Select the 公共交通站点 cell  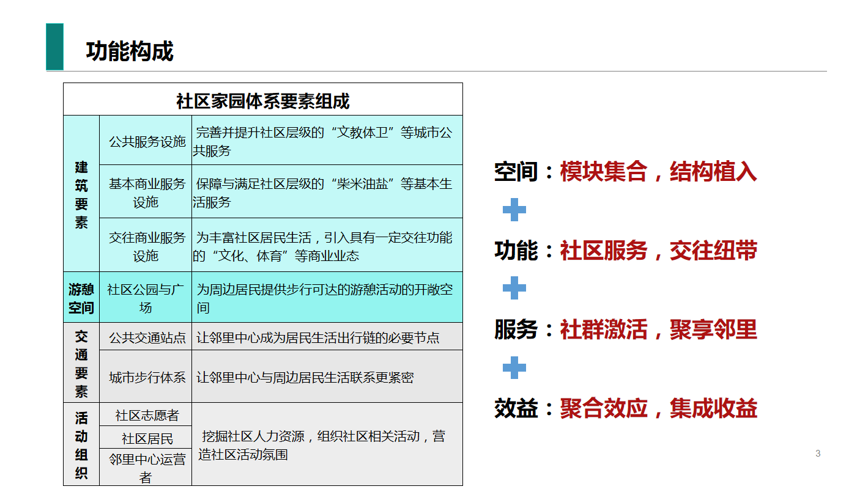[x=147, y=337]
